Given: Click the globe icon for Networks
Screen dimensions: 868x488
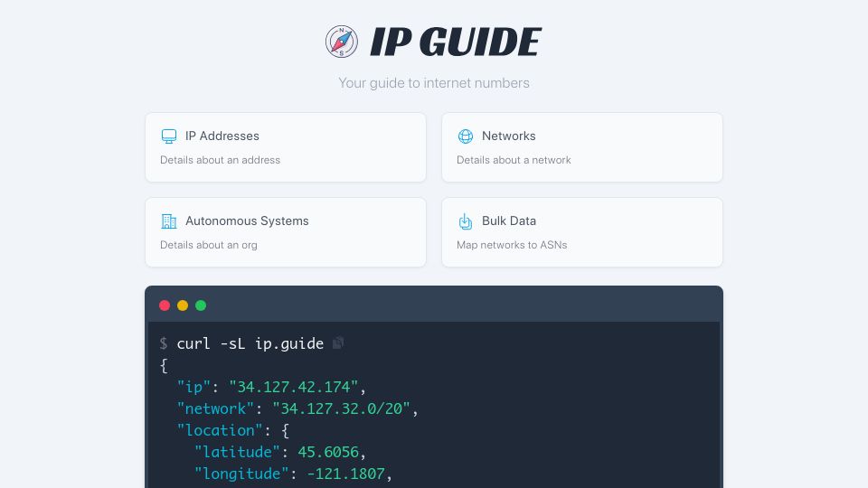Looking at the screenshot, I should (466, 136).
